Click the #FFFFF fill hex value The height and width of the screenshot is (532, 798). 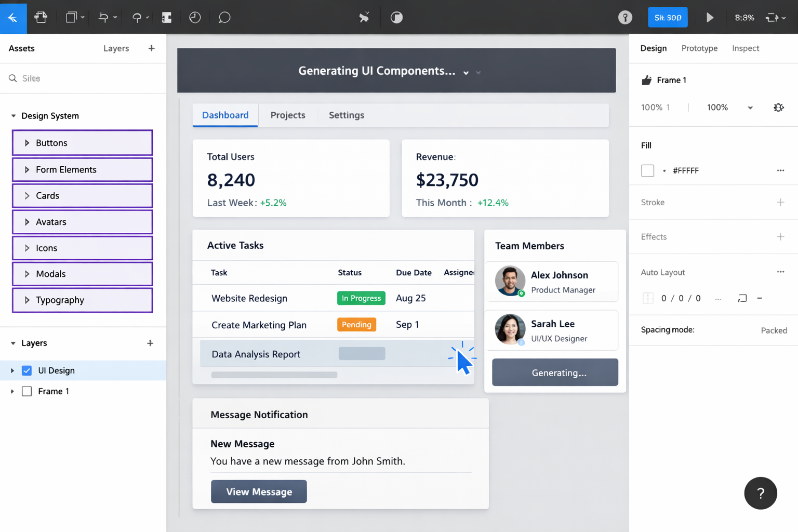(x=685, y=170)
